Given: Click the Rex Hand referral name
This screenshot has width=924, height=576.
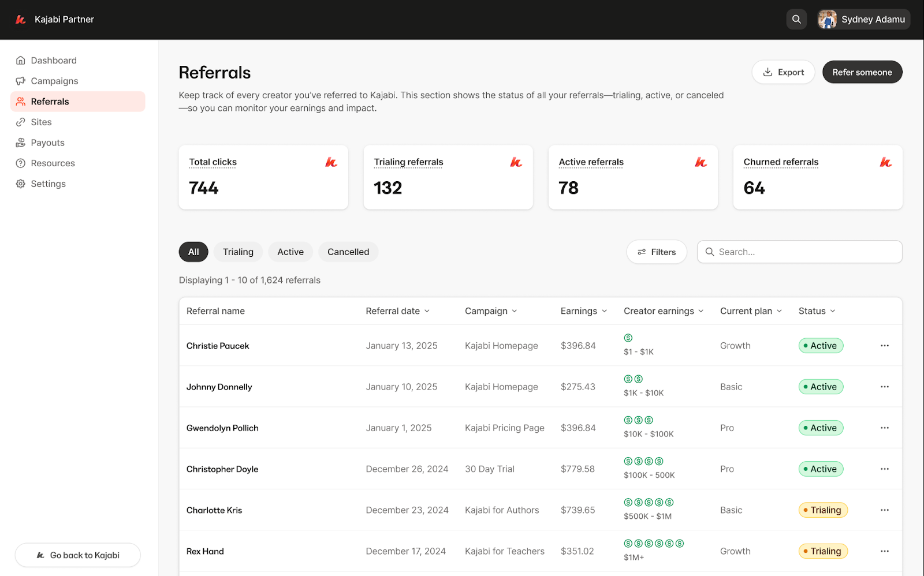Looking at the screenshot, I should 205,551.
